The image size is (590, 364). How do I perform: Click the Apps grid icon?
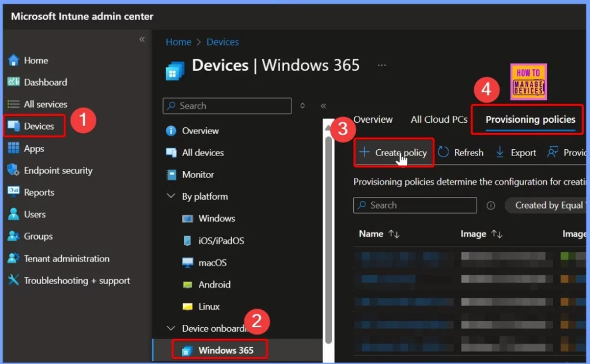[x=14, y=148]
